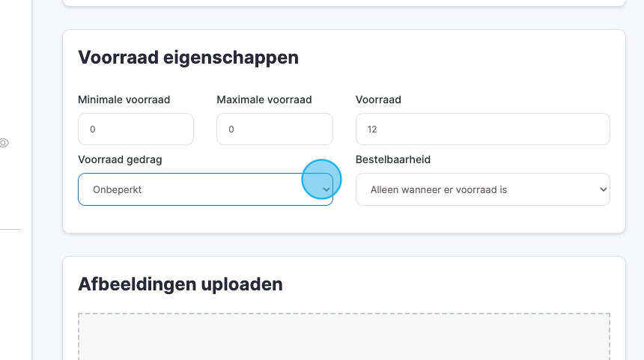Focus the Maximale voorraad input field
The width and height of the screenshot is (644, 360).
click(274, 129)
